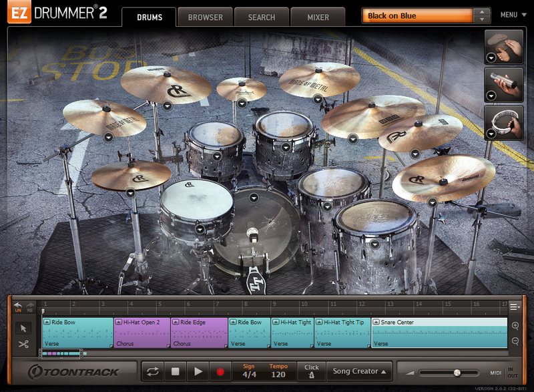Toggle the Click metronome

pos(311,371)
